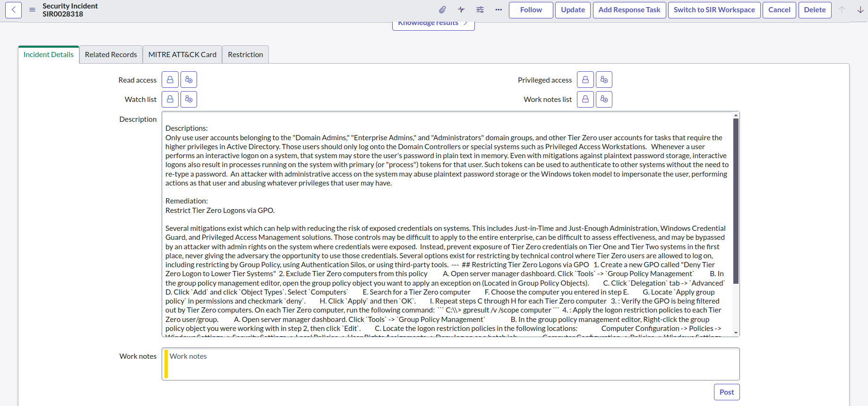Open the Restriction tab
The image size is (868, 406).
[x=245, y=54]
